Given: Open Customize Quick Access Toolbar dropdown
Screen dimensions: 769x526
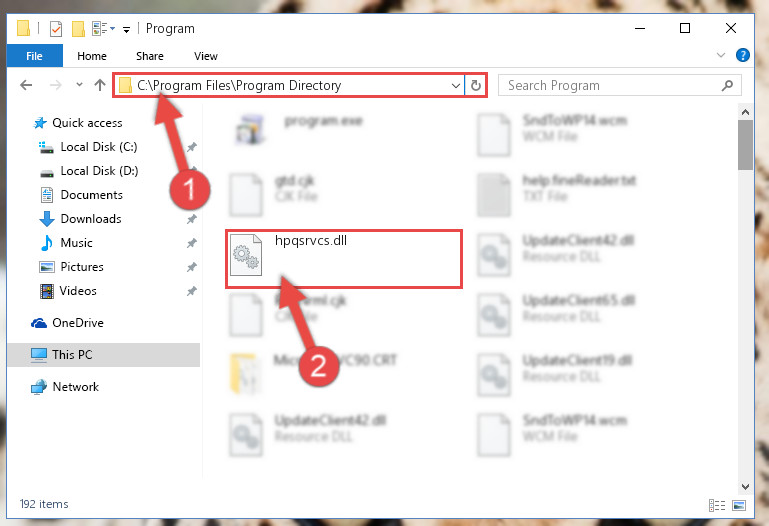Looking at the screenshot, I should [126, 30].
